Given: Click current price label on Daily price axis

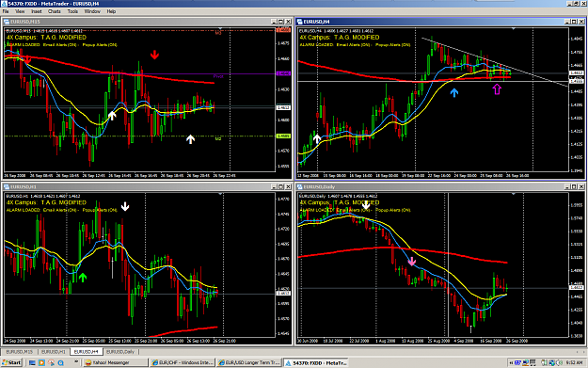Looking at the screenshot, I should pyautogui.click(x=576, y=287).
